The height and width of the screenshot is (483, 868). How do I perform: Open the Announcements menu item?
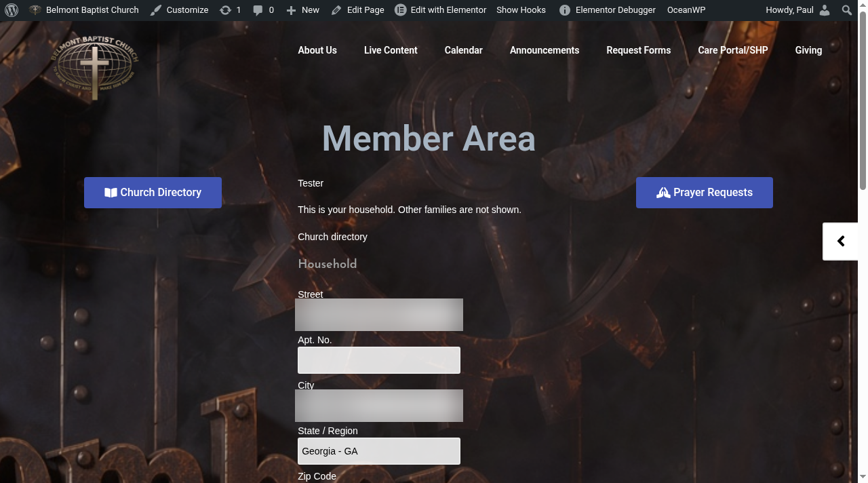[x=545, y=50]
